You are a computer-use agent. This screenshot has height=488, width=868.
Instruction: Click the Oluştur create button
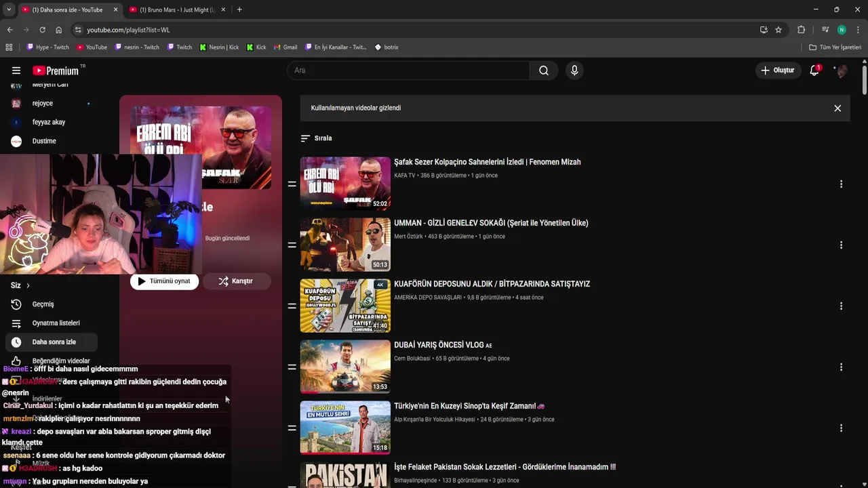pyautogui.click(x=778, y=70)
